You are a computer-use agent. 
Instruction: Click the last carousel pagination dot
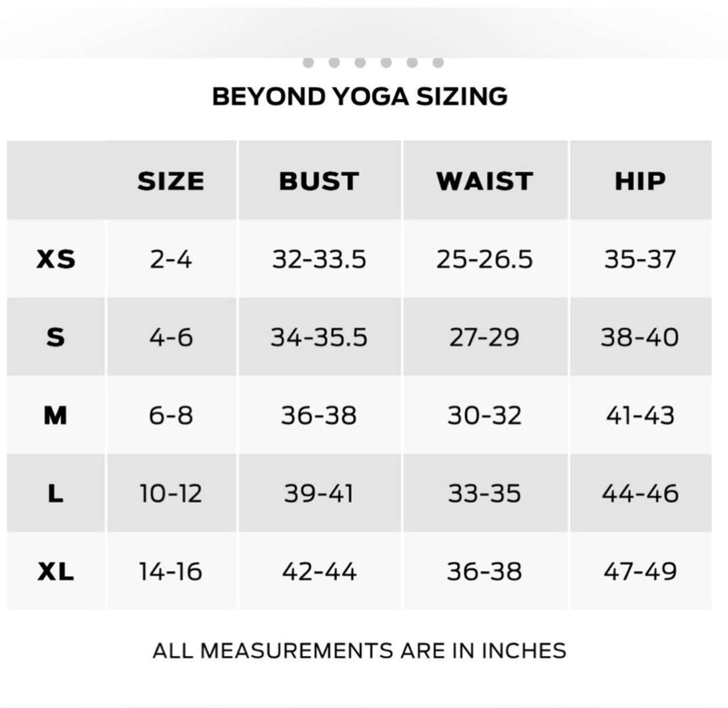438,62
